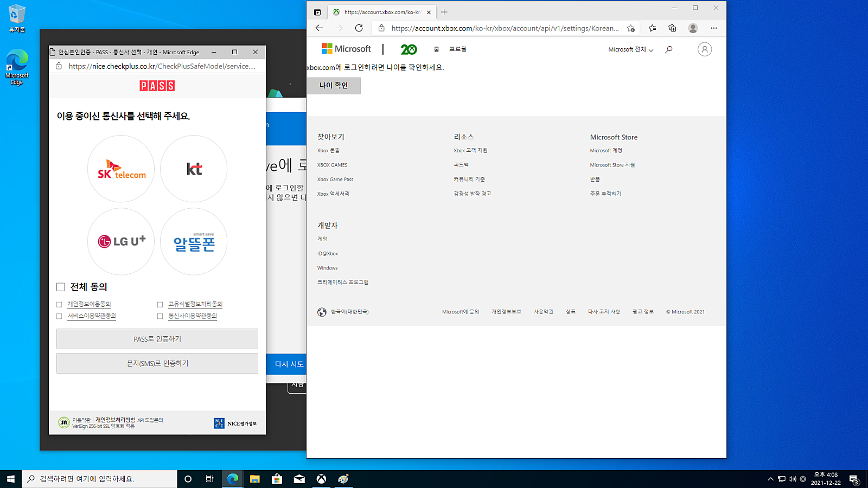Open 사용약관 link in Xbox footer
The width and height of the screenshot is (868, 488).
click(x=544, y=312)
